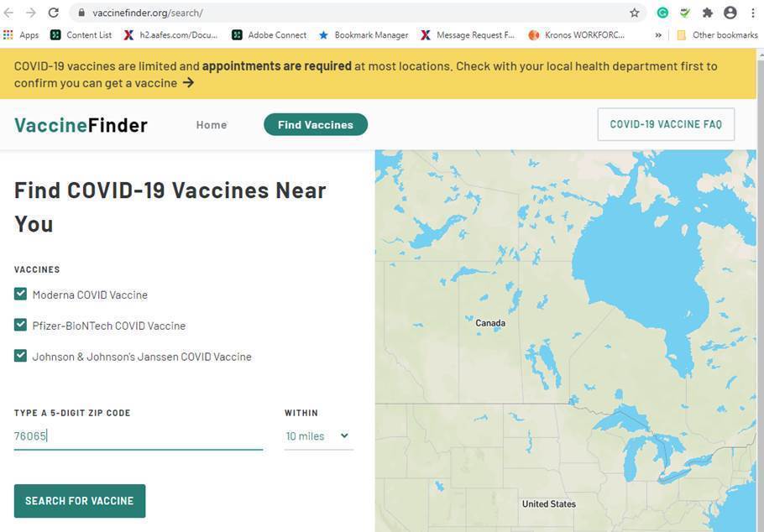The image size is (764, 532).
Task: Select the Find Vaccines nav tab
Action: tap(316, 125)
